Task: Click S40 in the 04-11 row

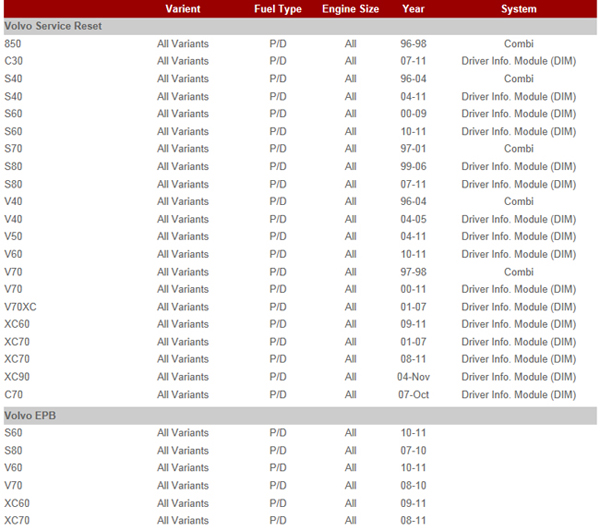Action: click(x=13, y=96)
